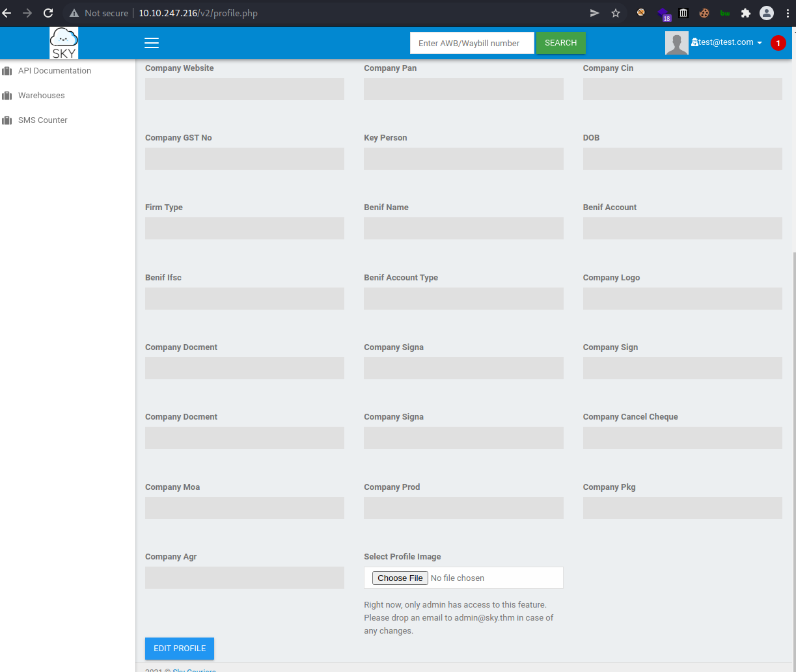This screenshot has height=672, width=796.
Task: Click the Company Agr input field
Action: tap(245, 578)
